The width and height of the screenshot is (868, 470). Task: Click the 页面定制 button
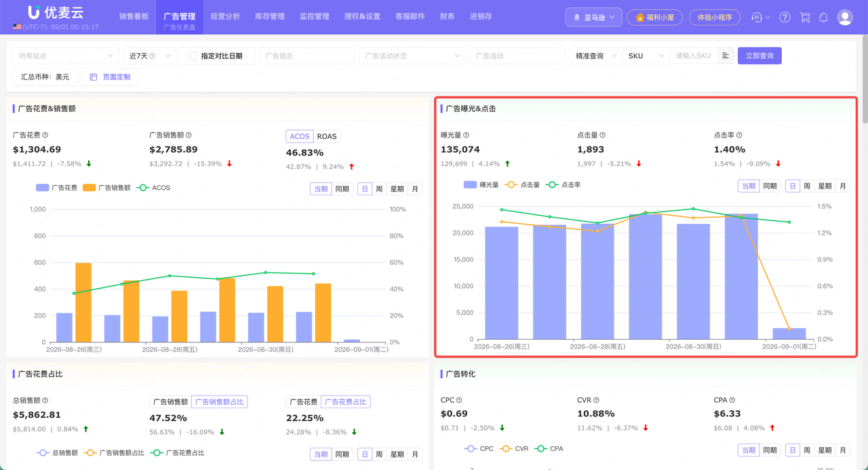coord(110,77)
